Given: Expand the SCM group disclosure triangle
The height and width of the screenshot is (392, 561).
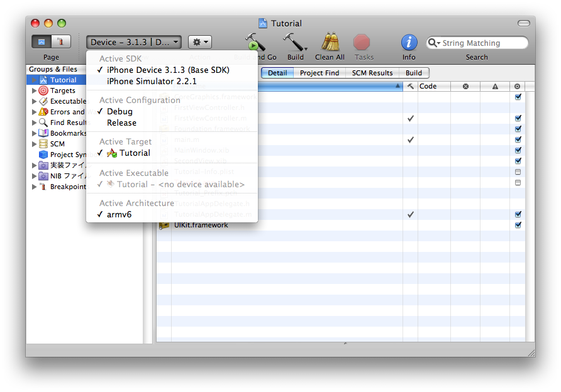Looking at the screenshot, I should click(34, 144).
